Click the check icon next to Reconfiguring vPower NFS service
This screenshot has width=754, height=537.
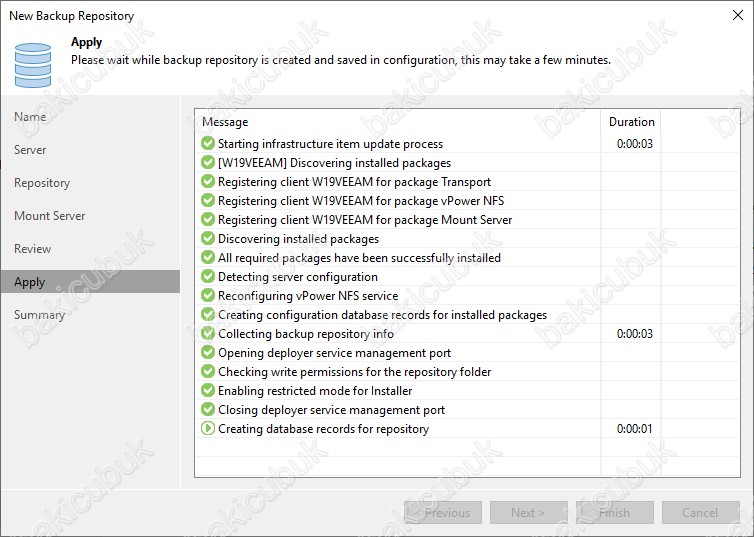[x=208, y=295]
